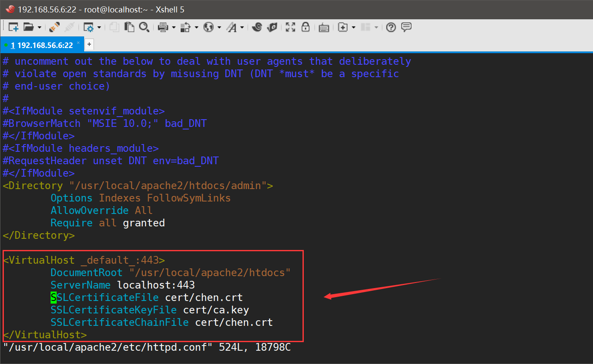Expand the Open session dropdown arrow
This screenshot has width=593, height=364.
tap(39, 27)
